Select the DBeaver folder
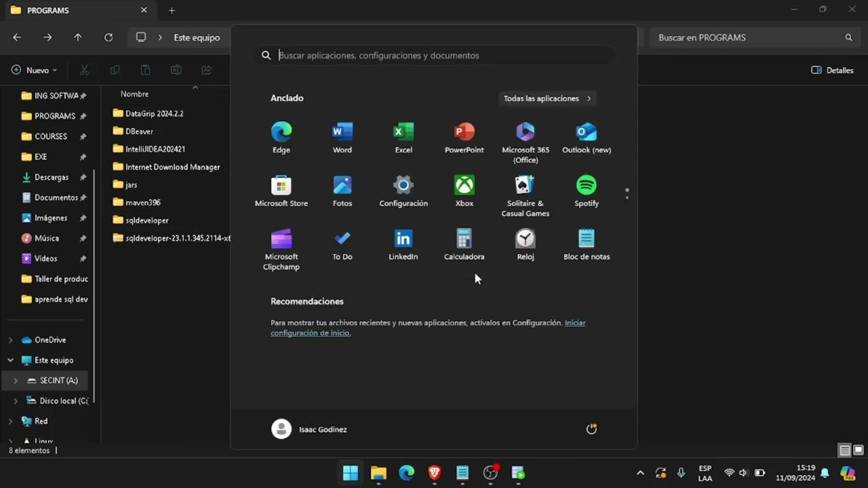 [x=133, y=131]
